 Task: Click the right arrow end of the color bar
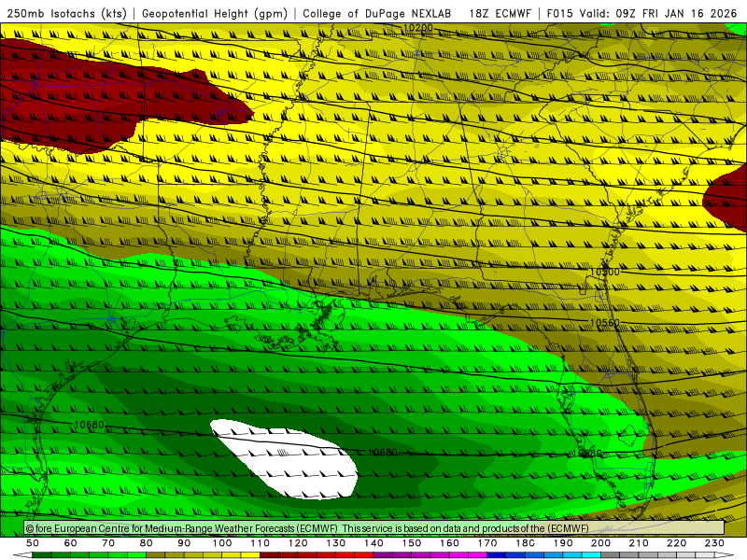pos(725,554)
